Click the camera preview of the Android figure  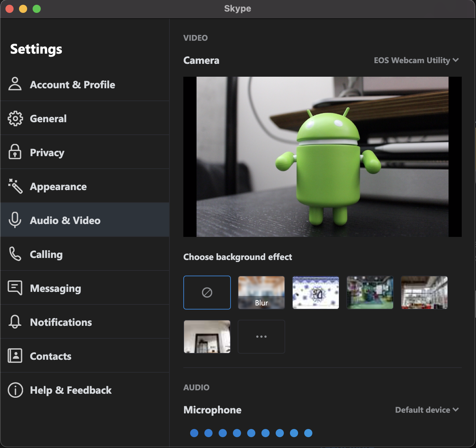click(x=323, y=157)
